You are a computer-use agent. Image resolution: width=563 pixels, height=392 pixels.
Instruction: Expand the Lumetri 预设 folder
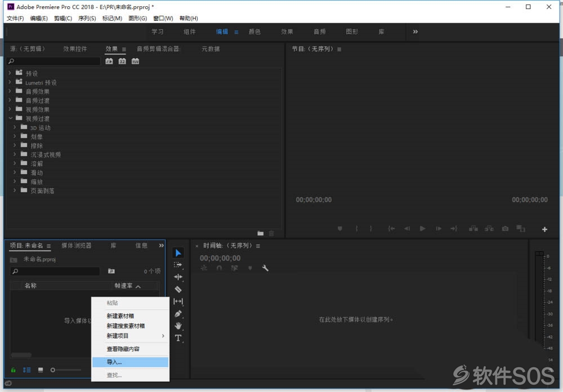10,82
